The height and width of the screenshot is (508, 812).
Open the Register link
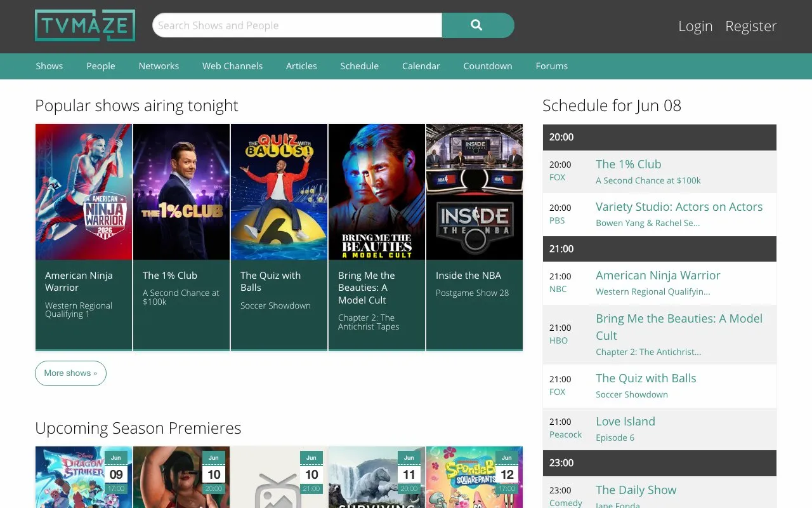click(751, 26)
